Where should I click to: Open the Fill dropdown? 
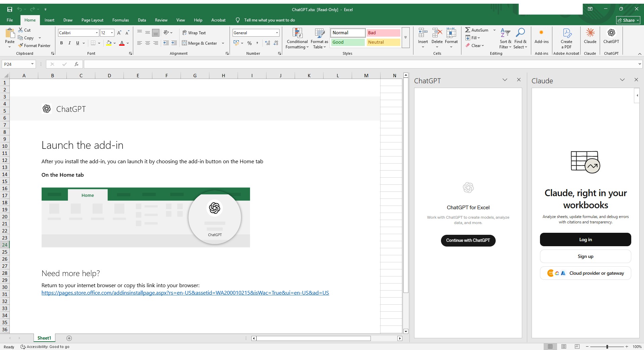[x=473, y=38]
